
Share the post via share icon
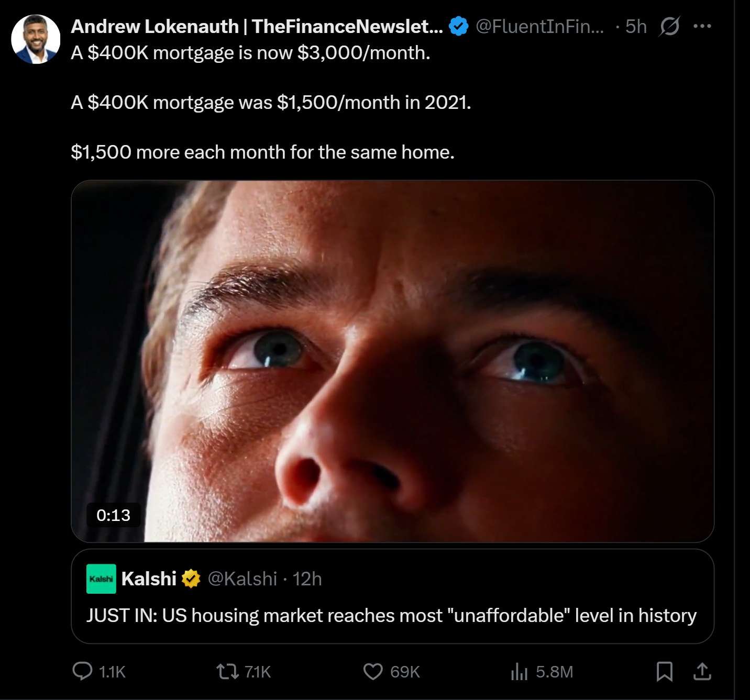(702, 671)
